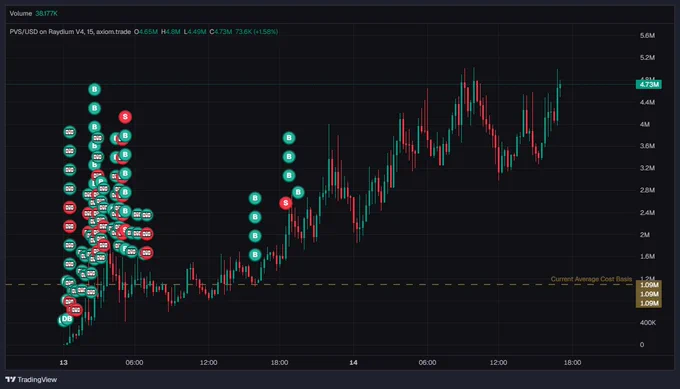Select the highest green B buy marker
680x389 pixels.
(x=95, y=89)
